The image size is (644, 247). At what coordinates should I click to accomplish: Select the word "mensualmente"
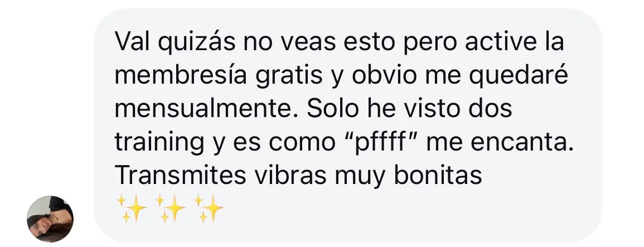[206, 109]
